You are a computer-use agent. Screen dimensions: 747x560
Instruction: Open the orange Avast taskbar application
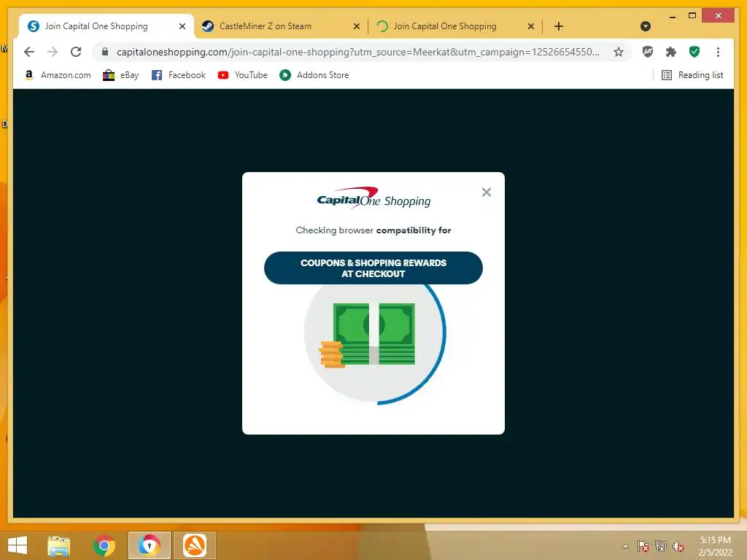[x=194, y=545]
